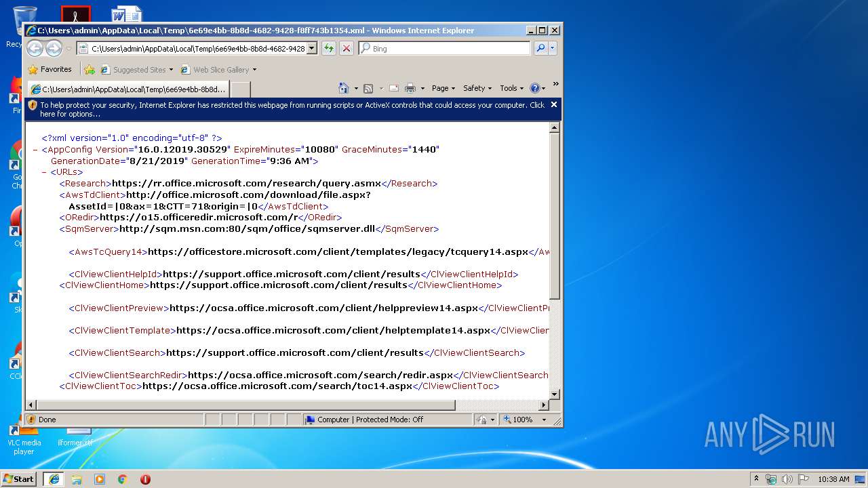Open the Zoom level dropdown arrow
868x488 pixels.
click(x=544, y=420)
